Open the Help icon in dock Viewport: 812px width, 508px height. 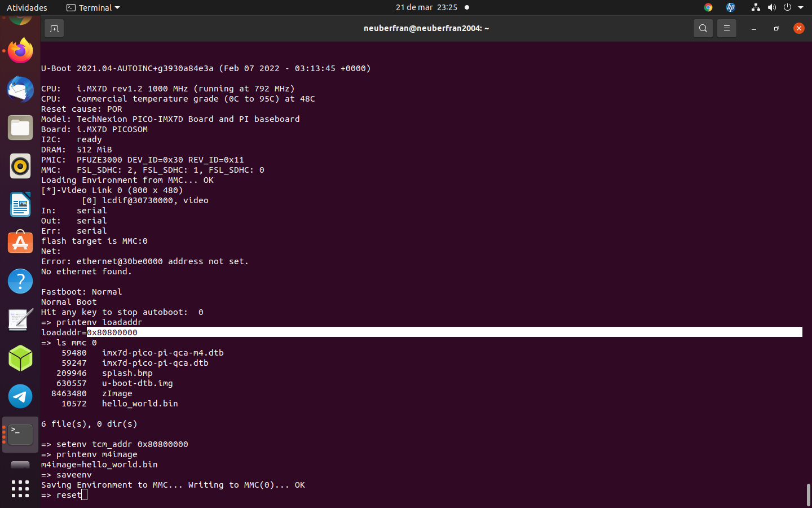click(x=20, y=281)
